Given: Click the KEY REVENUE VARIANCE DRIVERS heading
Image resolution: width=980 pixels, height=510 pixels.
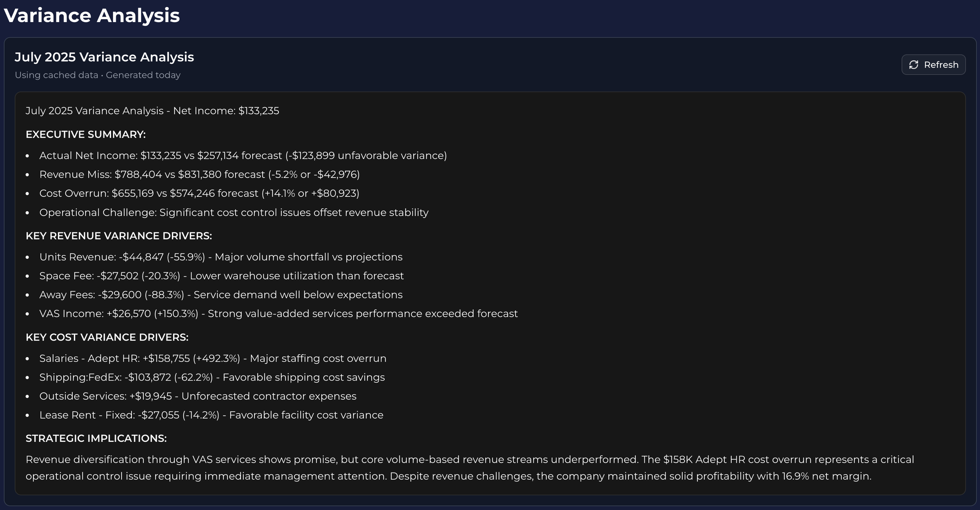Looking at the screenshot, I should coord(119,236).
